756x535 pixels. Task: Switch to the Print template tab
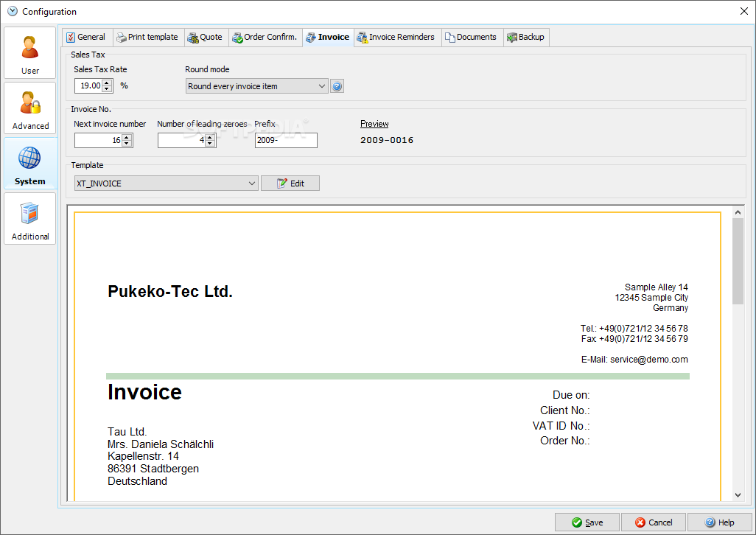(148, 37)
